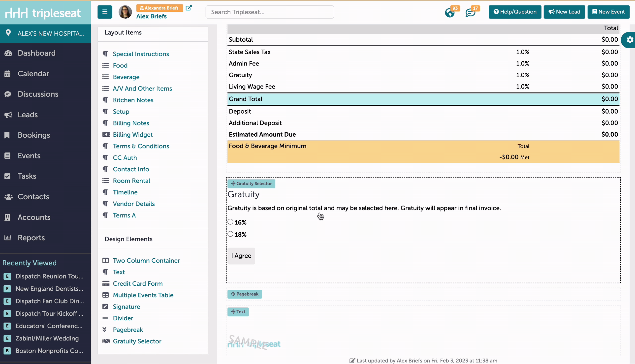The height and width of the screenshot is (364, 635).
Task: Click the Pagebreak double chevron icon
Action: click(104, 330)
